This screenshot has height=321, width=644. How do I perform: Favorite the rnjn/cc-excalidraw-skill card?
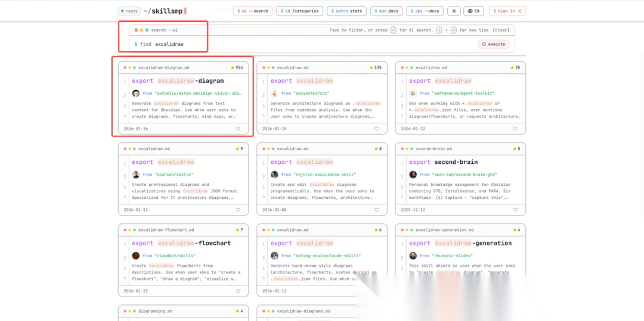[x=377, y=210]
